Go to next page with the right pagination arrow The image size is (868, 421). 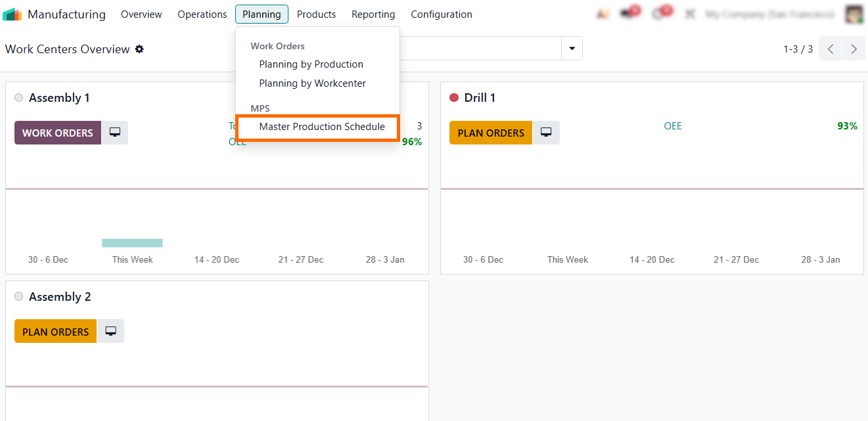point(854,49)
